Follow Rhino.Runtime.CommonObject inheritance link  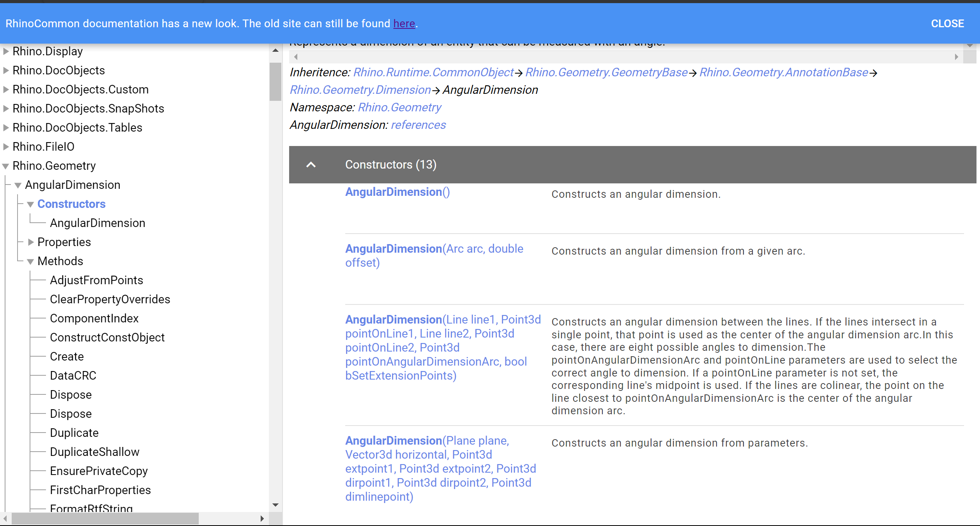click(433, 72)
